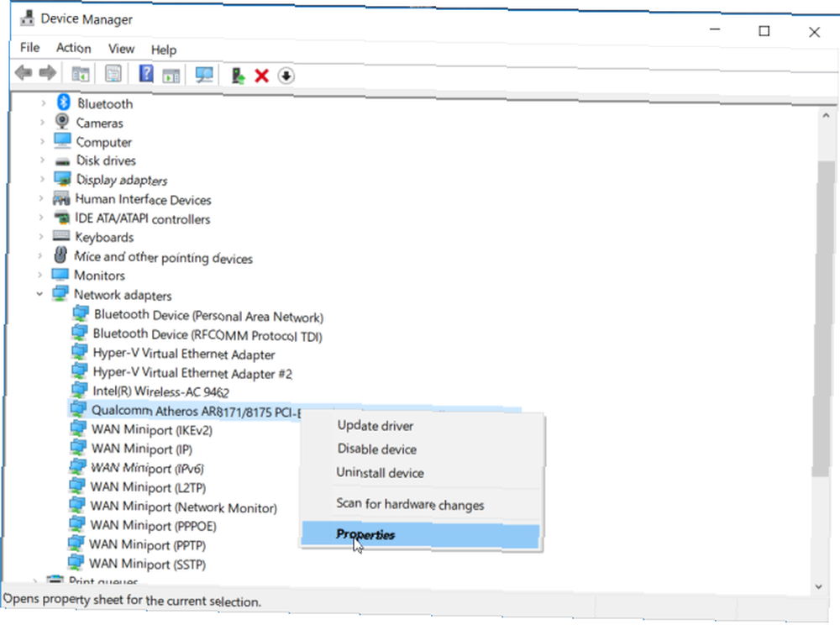
Task: Select WAN Miniport (PPPOE)
Action: 153,526
